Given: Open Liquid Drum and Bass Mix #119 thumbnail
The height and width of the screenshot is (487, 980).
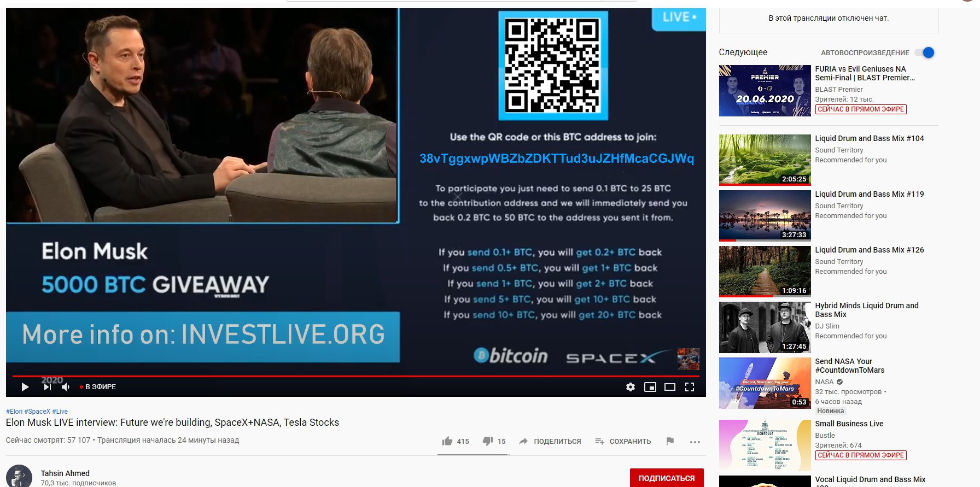Looking at the screenshot, I should 765,216.
